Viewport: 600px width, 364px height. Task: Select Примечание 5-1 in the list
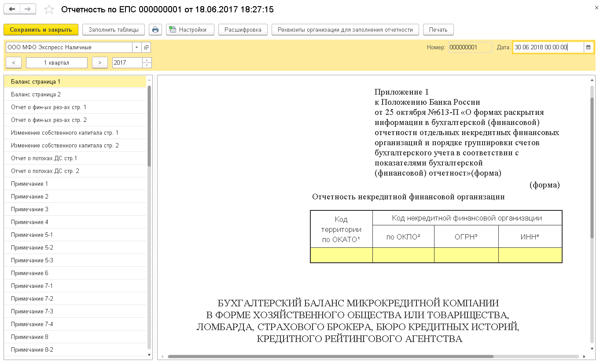(x=75, y=235)
